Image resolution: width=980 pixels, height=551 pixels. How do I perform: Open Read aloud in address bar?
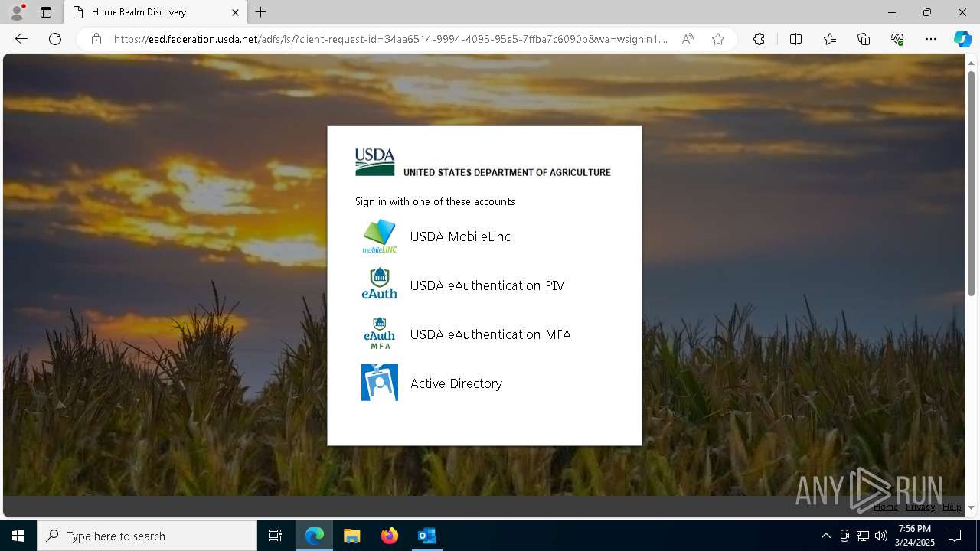[688, 39]
